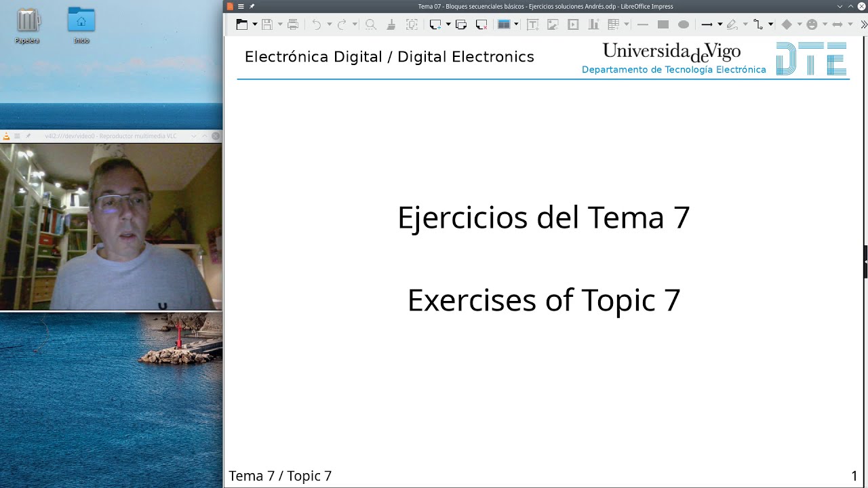Click the 'Electrónica Digital / Digital Electronics' header
Image resolution: width=868 pixels, height=488 pixels.
click(x=389, y=57)
